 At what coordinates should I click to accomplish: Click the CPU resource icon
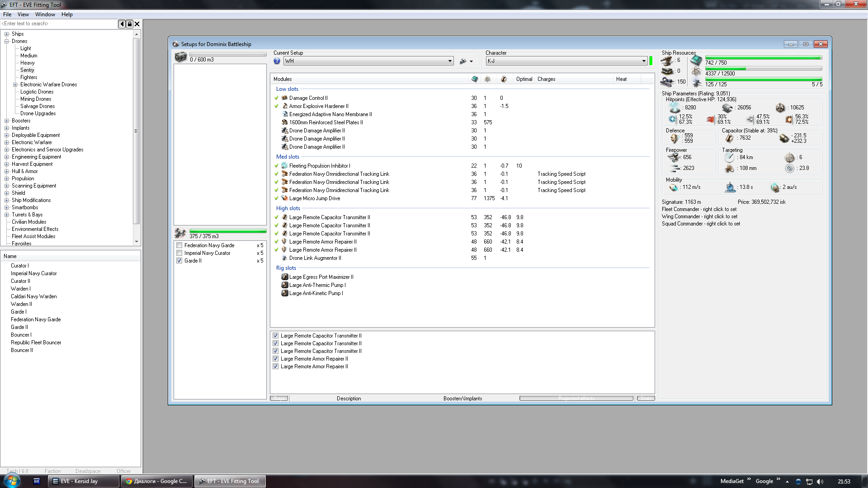click(696, 61)
